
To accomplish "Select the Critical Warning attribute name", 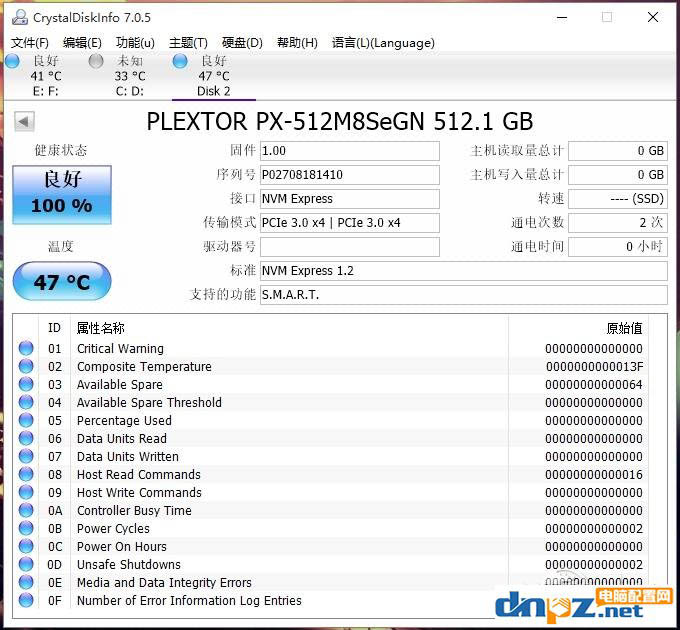I will pos(120,349).
